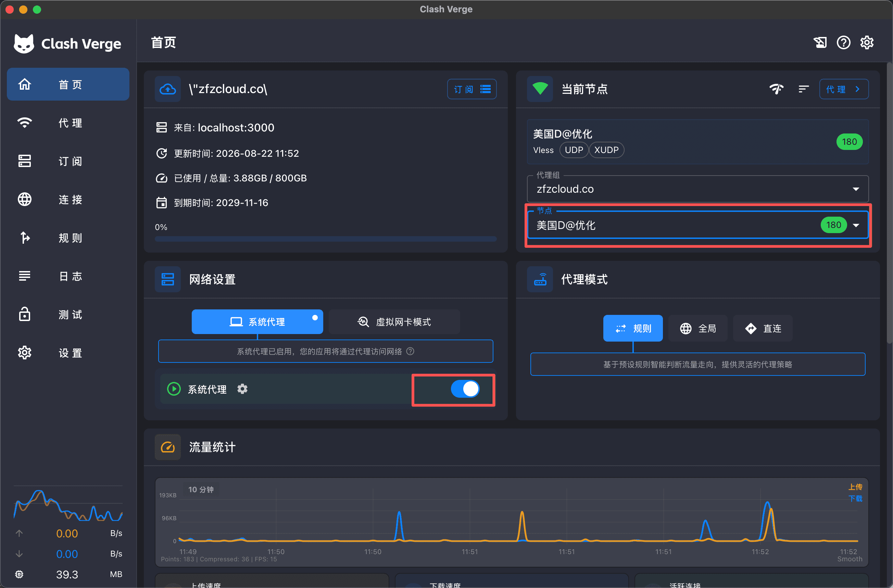Click the usage speedometer icon
Image resolution: width=893 pixels, height=588 pixels.
click(161, 178)
